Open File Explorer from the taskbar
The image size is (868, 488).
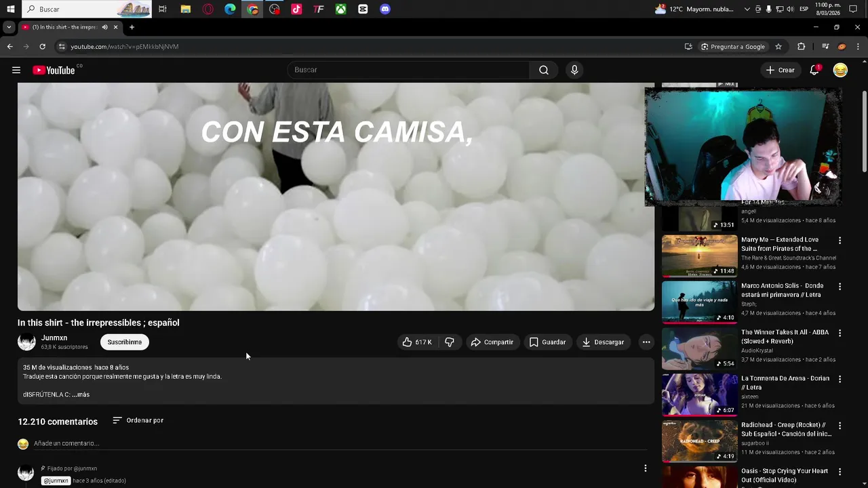click(185, 9)
